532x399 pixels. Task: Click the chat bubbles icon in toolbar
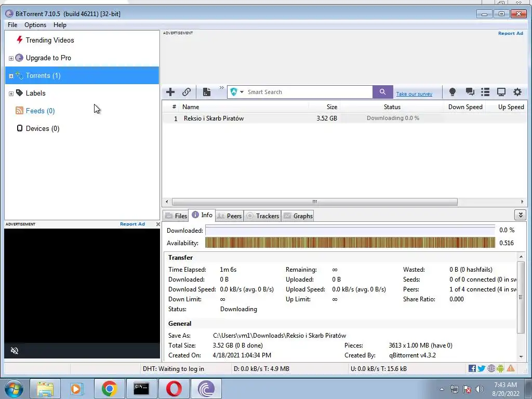(x=470, y=92)
